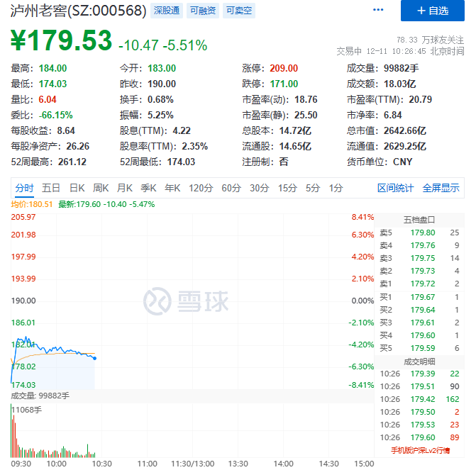Click the current price ¥179.53
This screenshot has width=476, height=470.
click(x=61, y=40)
